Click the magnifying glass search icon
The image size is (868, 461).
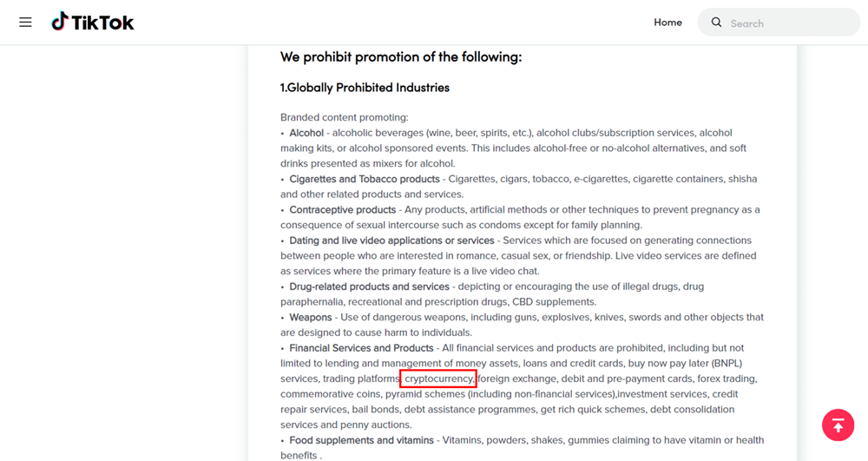point(716,22)
